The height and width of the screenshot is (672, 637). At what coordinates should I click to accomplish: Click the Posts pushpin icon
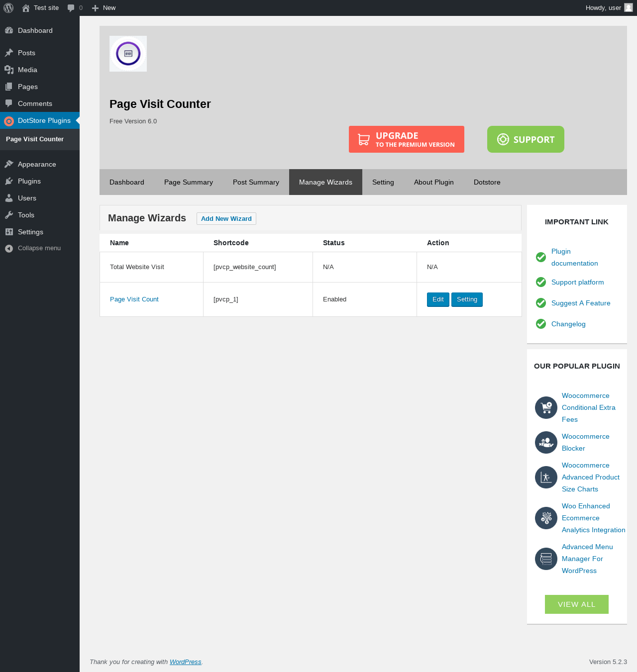(x=9, y=53)
